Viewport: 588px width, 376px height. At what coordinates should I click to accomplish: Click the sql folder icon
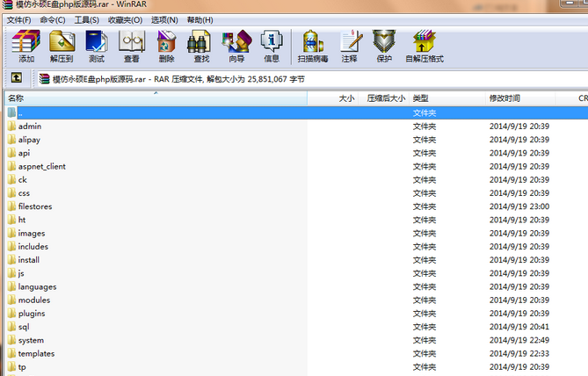click(11, 327)
